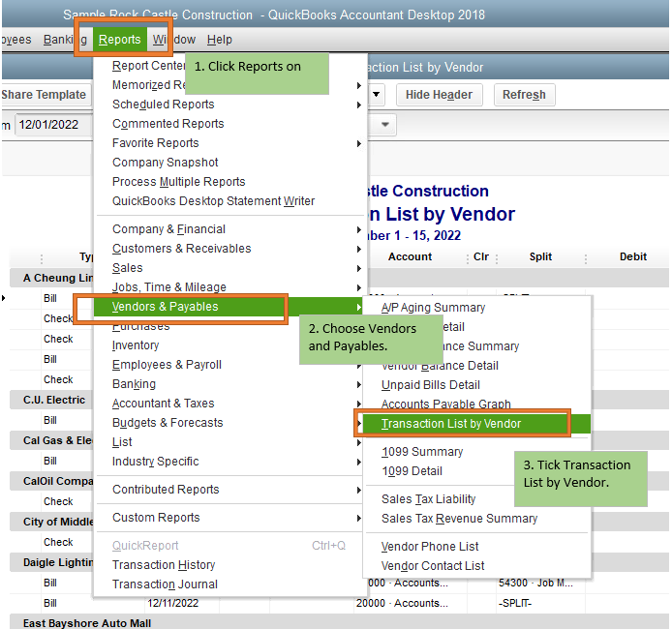
Task: Click the Split column header
Action: (540, 256)
